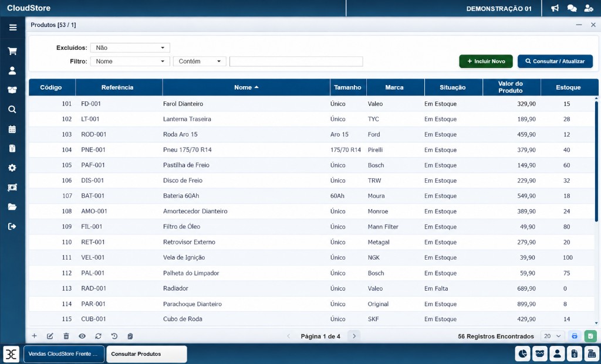Open the Contém condition dropdown
Viewport: 601px width, 364px height.
[200, 61]
